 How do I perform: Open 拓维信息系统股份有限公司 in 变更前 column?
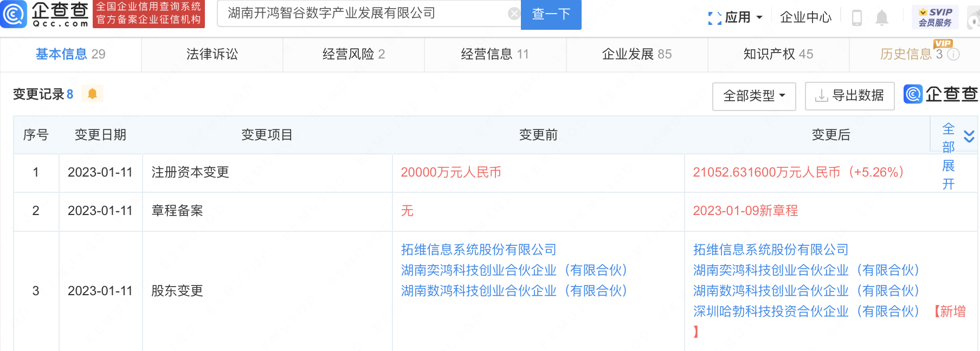click(x=479, y=250)
